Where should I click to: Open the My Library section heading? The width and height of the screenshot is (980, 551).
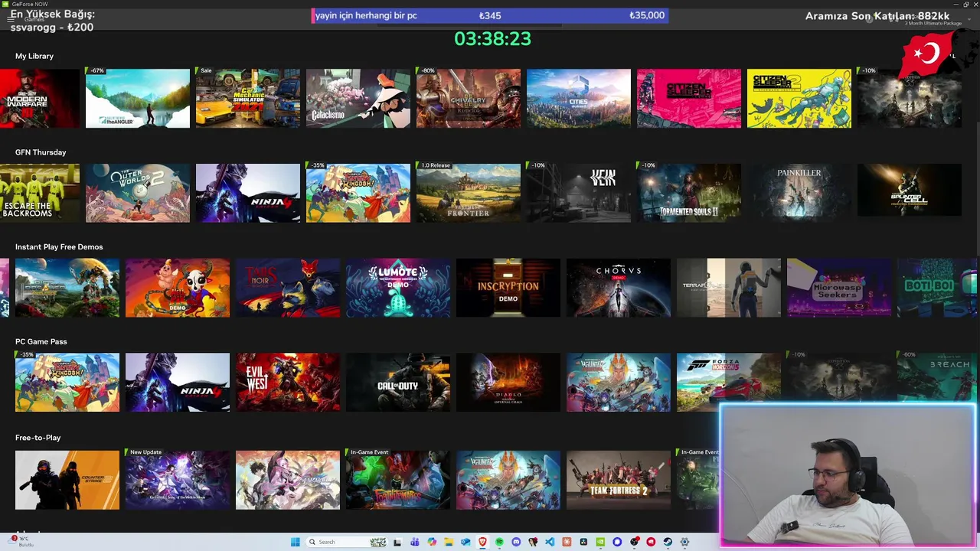click(x=34, y=56)
